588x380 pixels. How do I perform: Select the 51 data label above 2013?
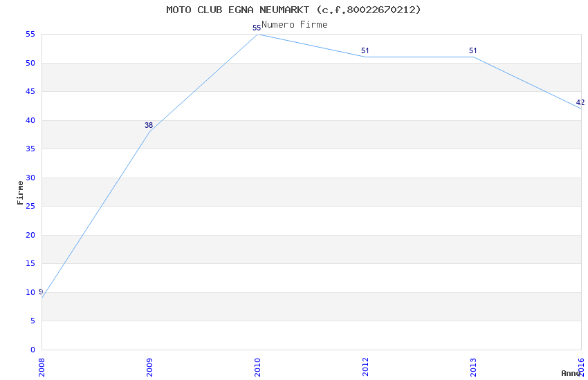473,51
